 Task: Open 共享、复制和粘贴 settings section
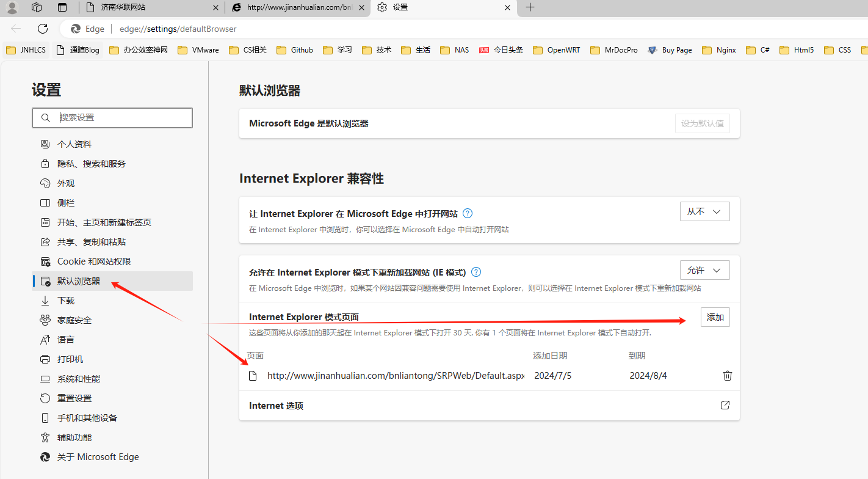112,242
